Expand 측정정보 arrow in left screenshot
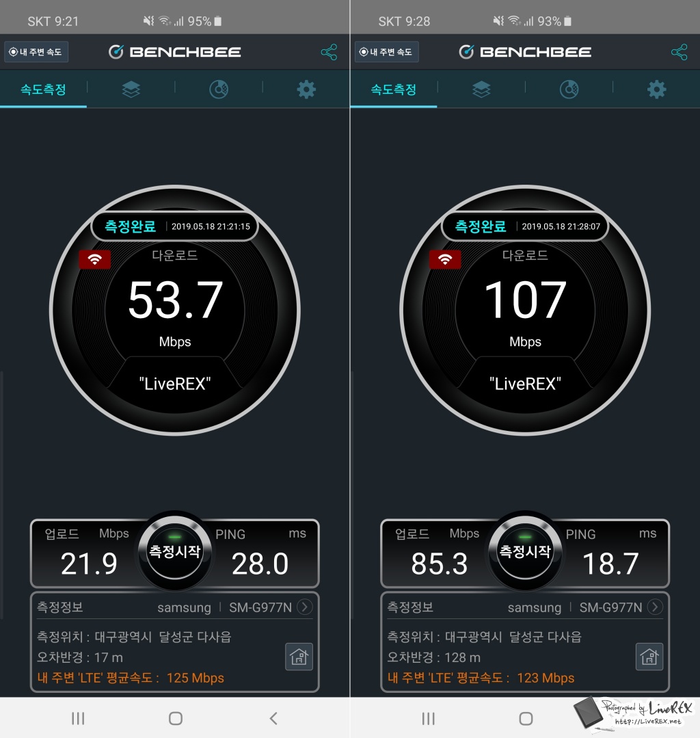Screen dimensions: 700x738 click(x=305, y=607)
